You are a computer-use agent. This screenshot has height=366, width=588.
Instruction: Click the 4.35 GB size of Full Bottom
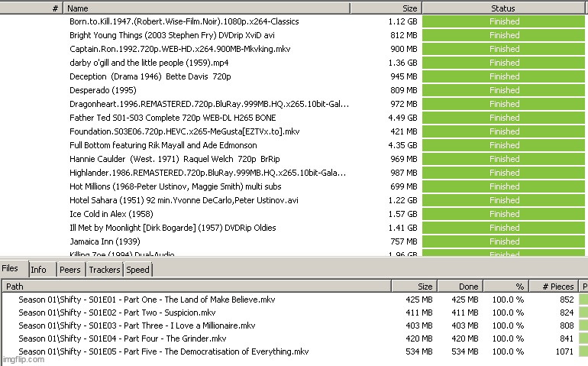click(402, 145)
